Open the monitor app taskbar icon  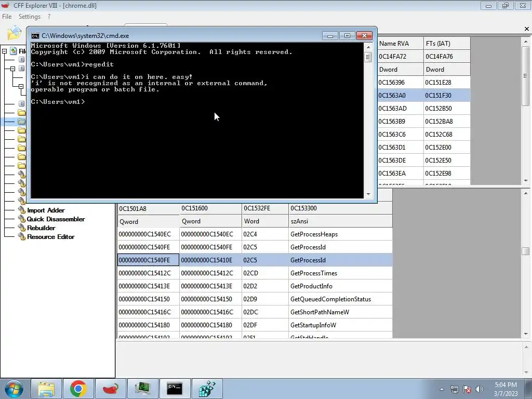point(143,389)
